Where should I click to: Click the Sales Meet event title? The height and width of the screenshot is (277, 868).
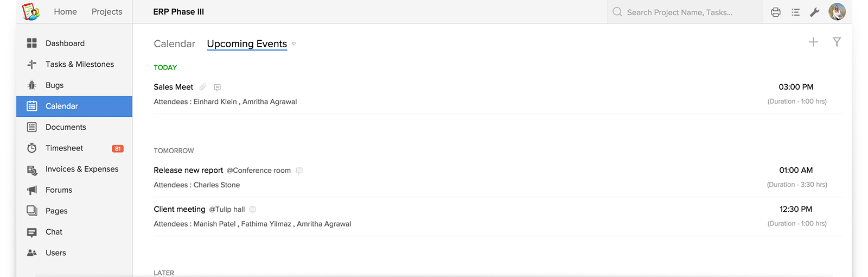pyautogui.click(x=173, y=87)
